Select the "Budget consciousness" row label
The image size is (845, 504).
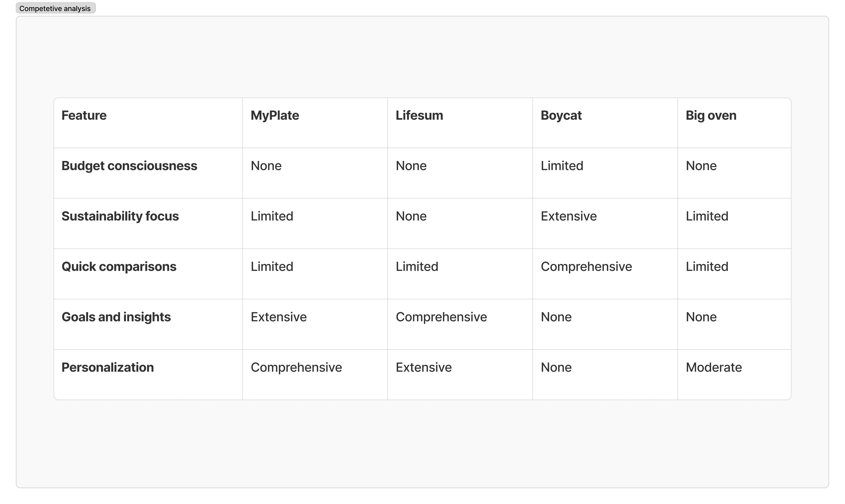pos(129,166)
